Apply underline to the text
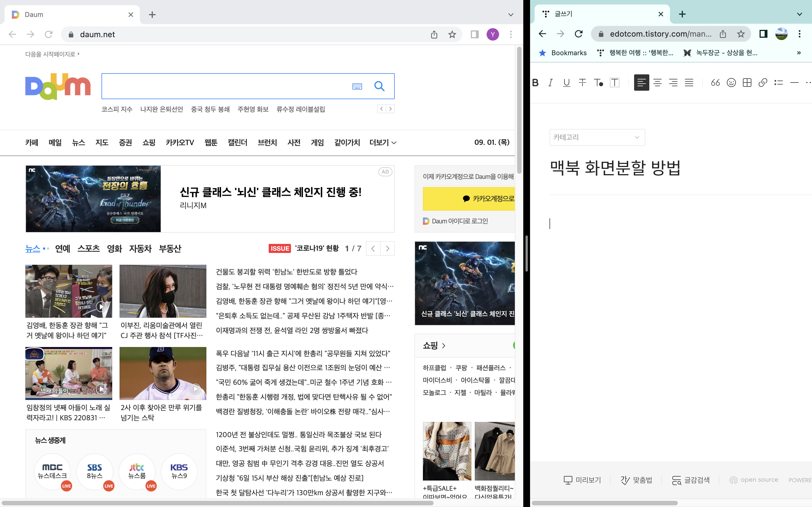 click(566, 83)
